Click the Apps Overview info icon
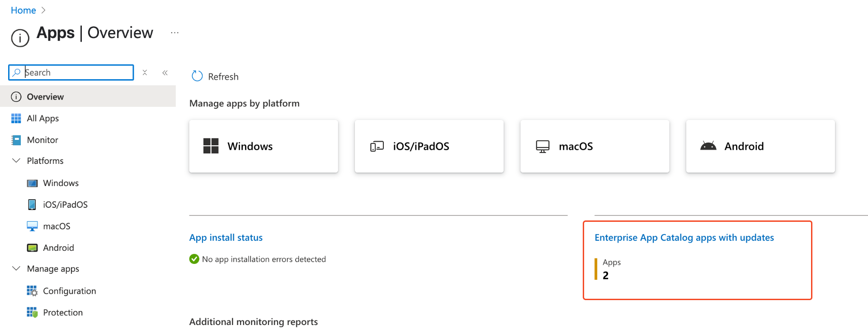Screen dimensions: 868x330 tap(20, 38)
